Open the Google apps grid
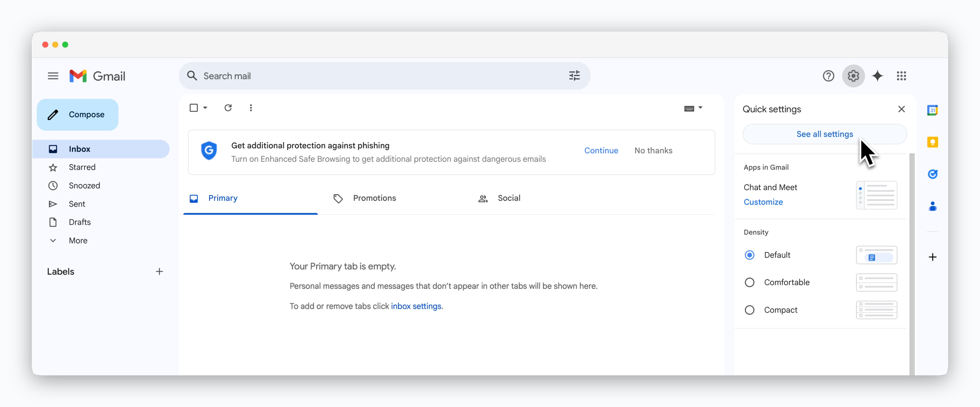This screenshot has width=980, height=407. point(901,76)
